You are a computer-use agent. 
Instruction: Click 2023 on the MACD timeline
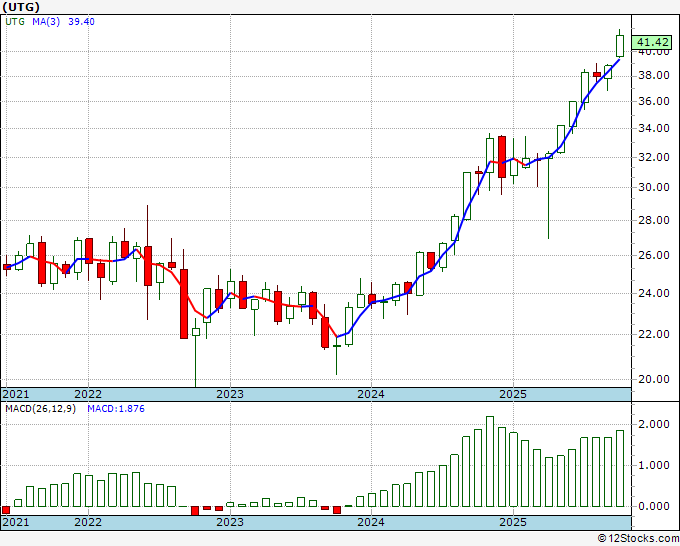click(230, 522)
